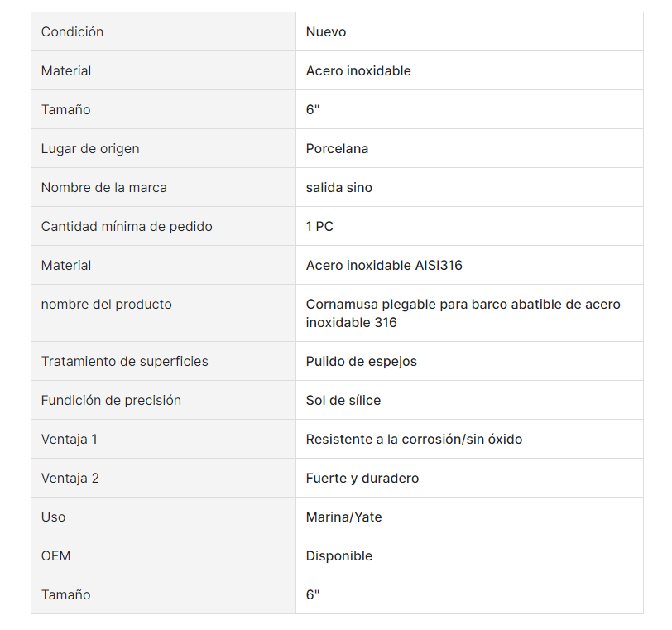672x630 pixels.
Task: Select the Porcelana value cell
Action: tap(469, 148)
